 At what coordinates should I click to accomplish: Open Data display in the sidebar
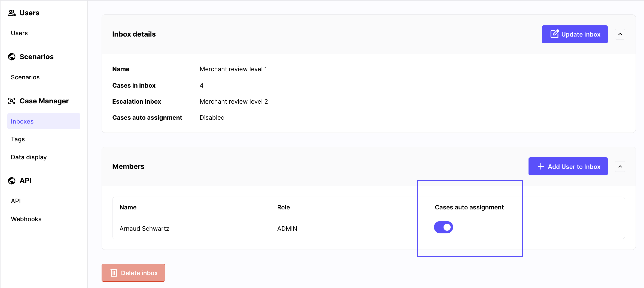pyautogui.click(x=29, y=157)
